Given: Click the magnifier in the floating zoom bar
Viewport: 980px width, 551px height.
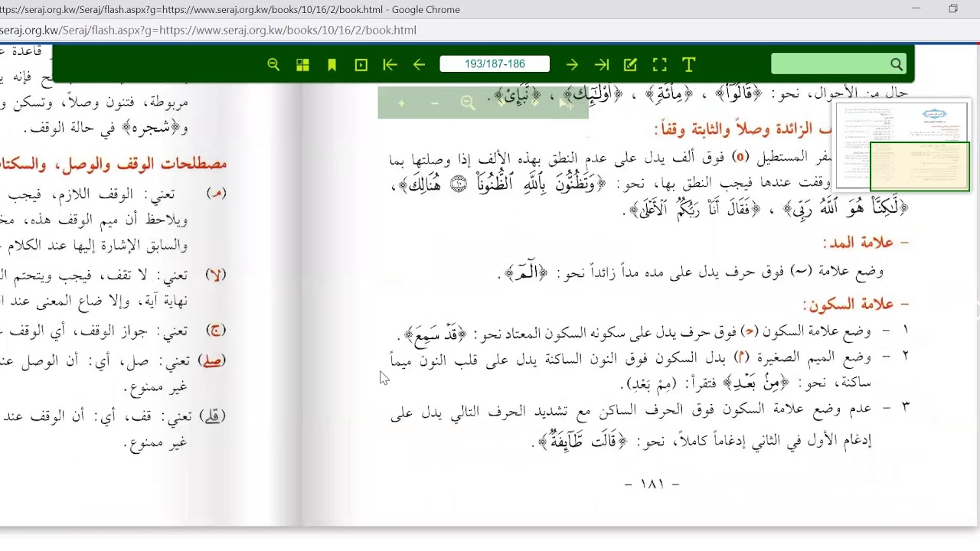Looking at the screenshot, I should click(x=468, y=103).
